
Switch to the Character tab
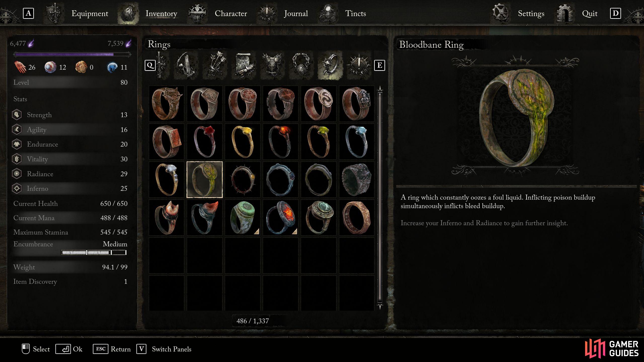[x=231, y=13]
